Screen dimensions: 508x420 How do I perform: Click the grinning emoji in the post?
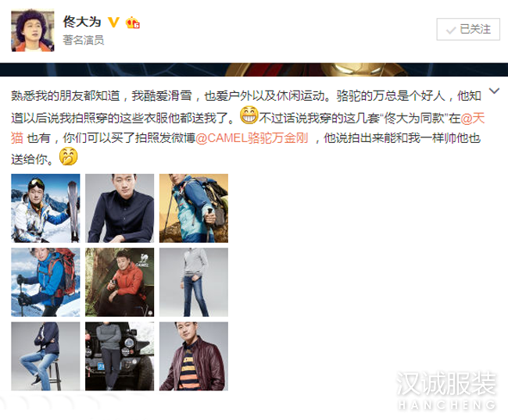[x=249, y=116]
